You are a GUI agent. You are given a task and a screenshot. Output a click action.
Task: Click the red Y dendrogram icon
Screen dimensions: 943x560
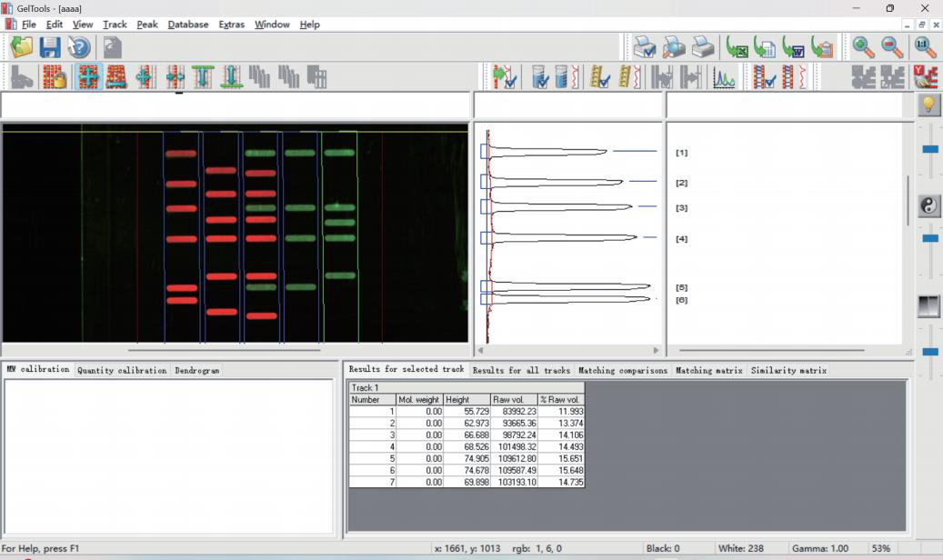pos(926,77)
